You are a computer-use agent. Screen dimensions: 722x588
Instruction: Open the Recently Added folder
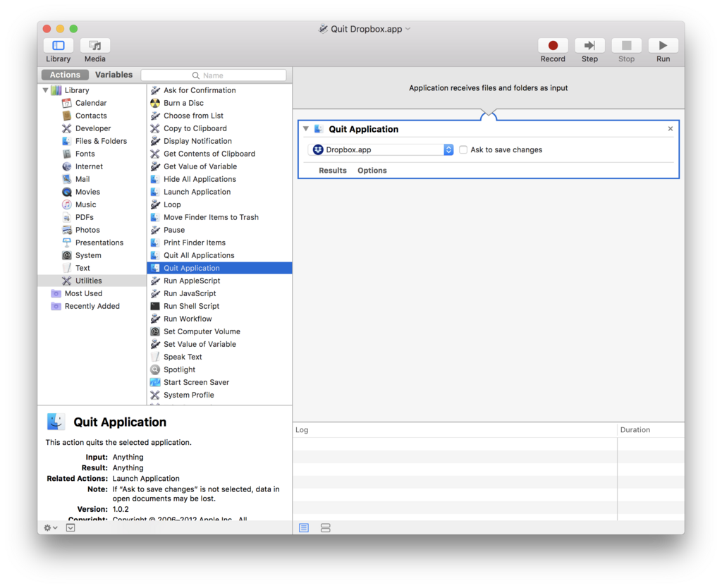(x=92, y=306)
